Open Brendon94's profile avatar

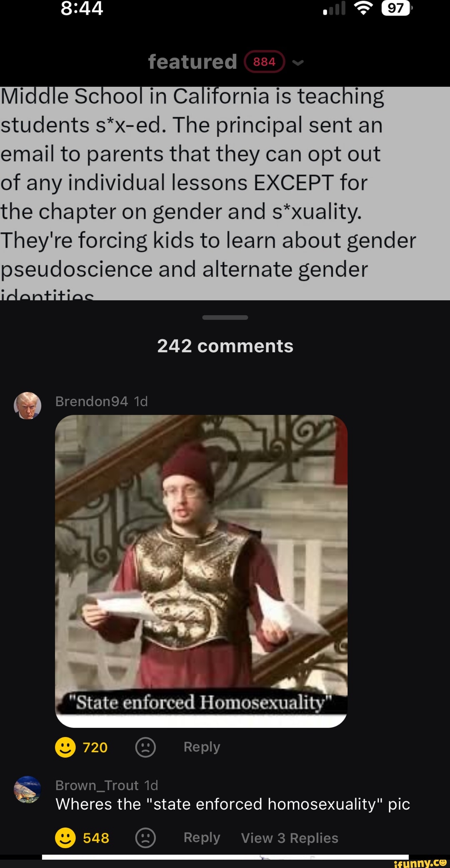click(x=27, y=405)
